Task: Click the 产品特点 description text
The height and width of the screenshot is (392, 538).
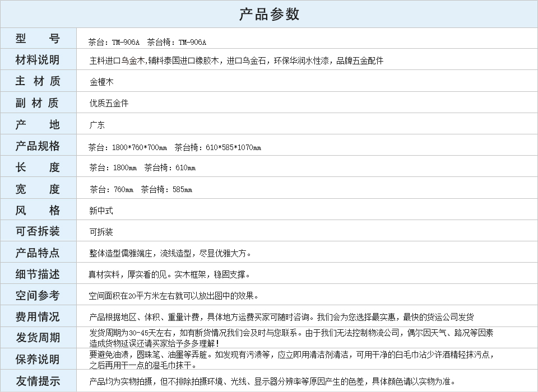Action: pos(170,253)
